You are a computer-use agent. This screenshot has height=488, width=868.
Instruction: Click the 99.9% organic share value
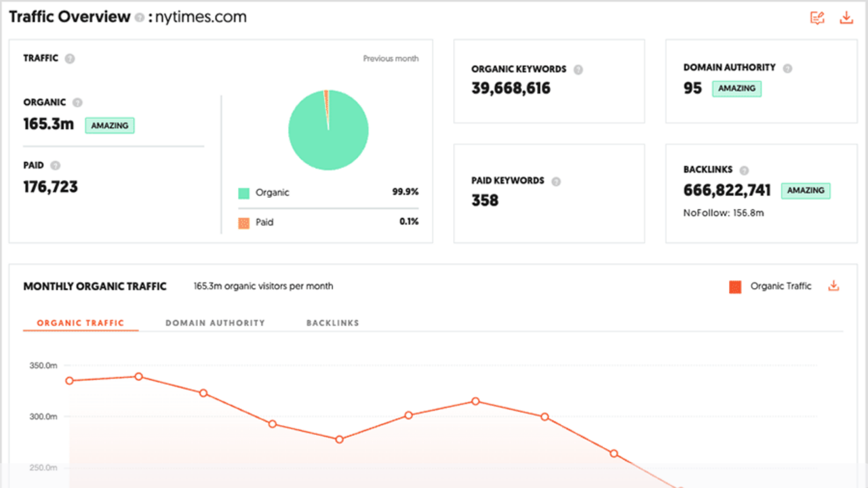[x=406, y=192]
